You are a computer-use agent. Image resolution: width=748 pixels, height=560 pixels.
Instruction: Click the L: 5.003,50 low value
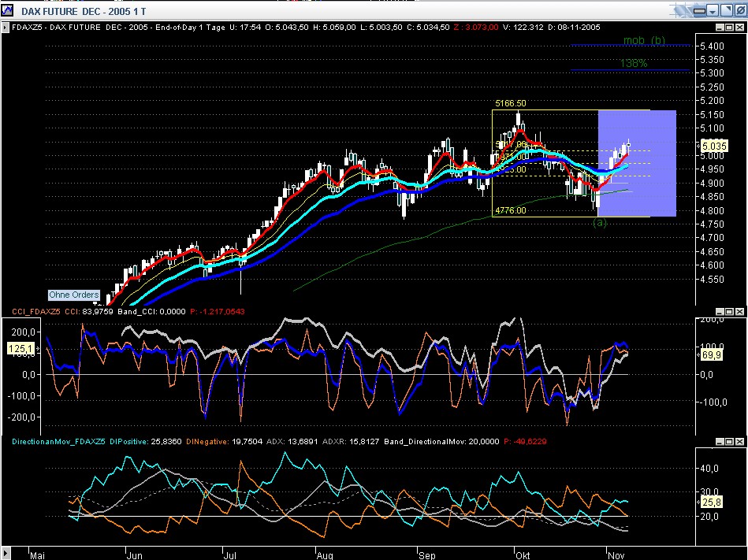tap(381, 27)
